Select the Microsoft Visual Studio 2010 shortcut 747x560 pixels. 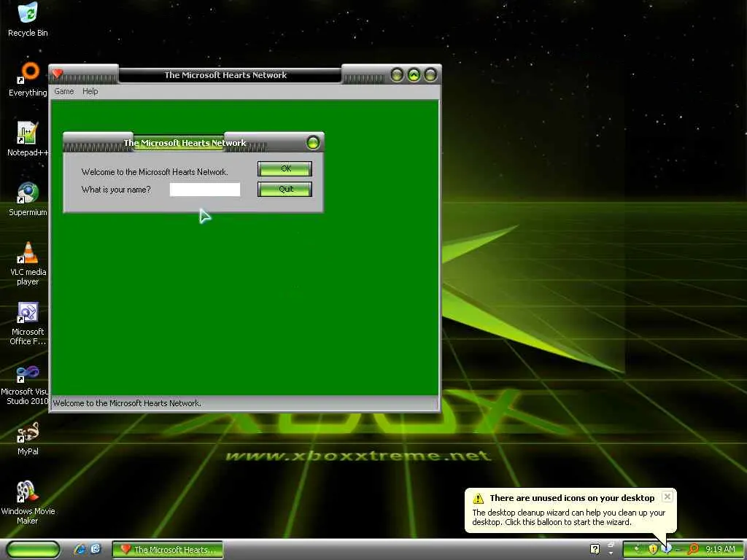click(x=27, y=384)
